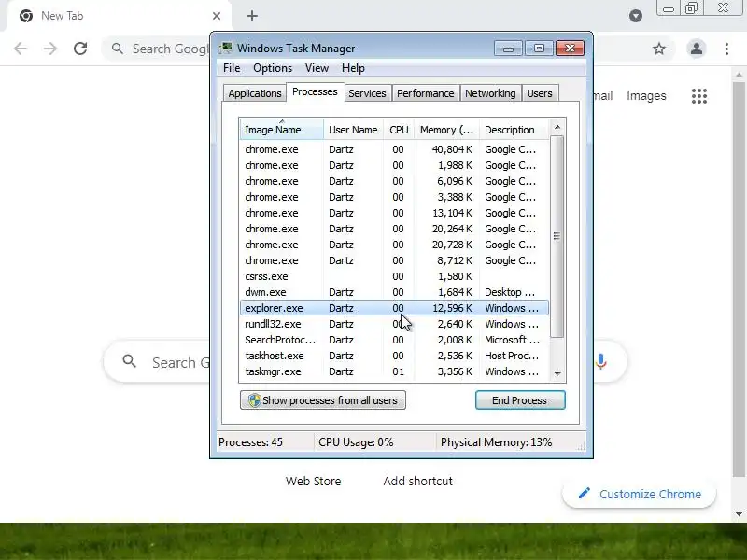Select the taskhost.exe process
Image resolution: width=747 pixels, height=560 pixels.
click(394, 356)
